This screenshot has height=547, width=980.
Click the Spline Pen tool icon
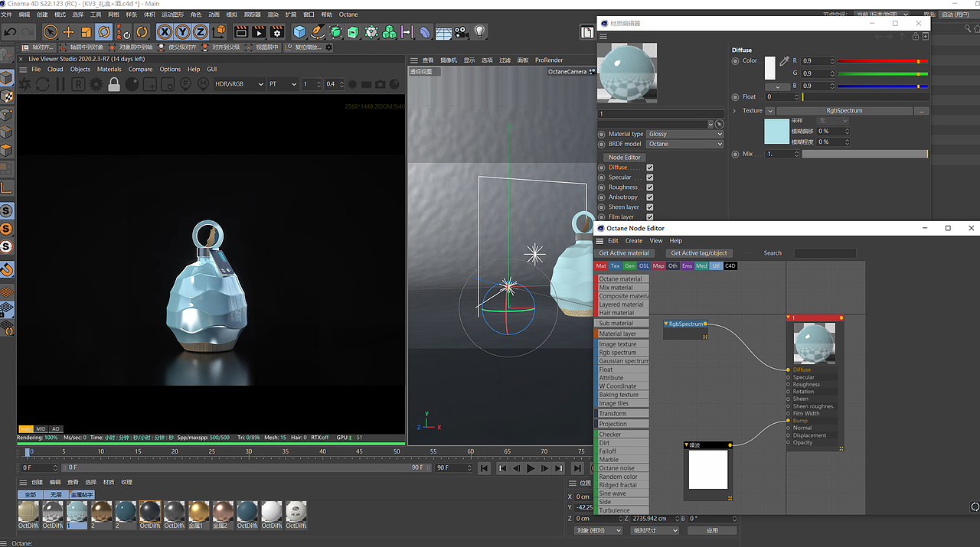[317, 32]
